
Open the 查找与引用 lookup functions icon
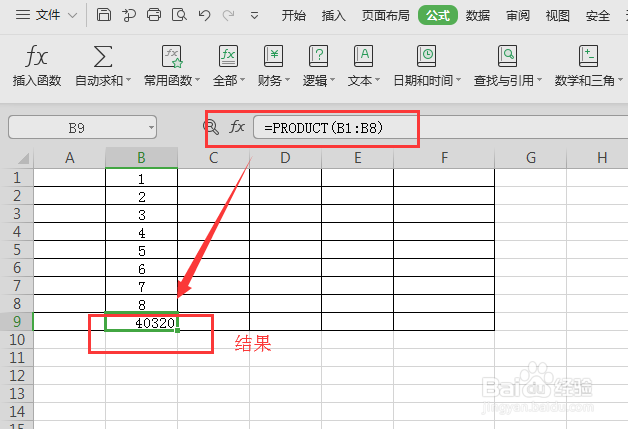point(507,56)
